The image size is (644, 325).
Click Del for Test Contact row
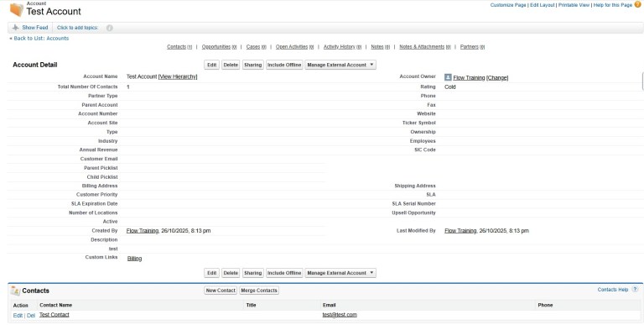31,316
